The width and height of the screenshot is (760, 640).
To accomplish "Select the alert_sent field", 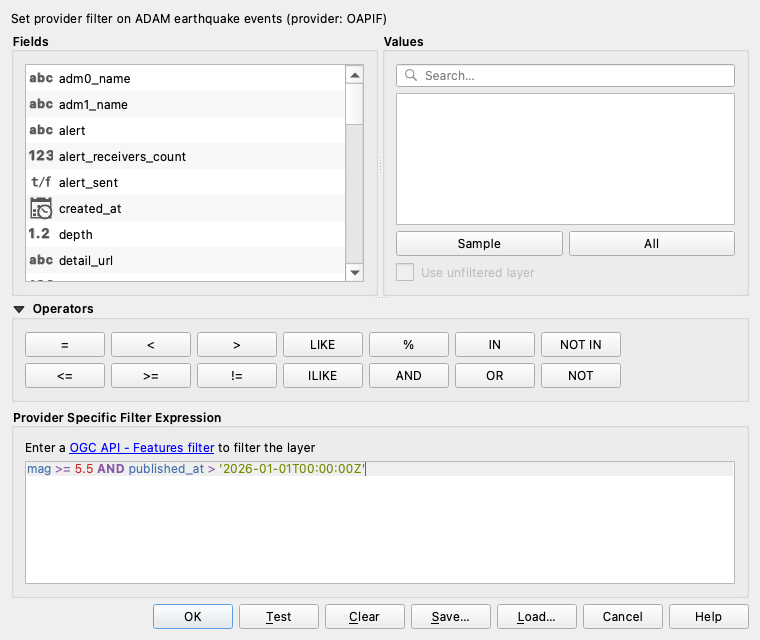I will pos(185,182).
